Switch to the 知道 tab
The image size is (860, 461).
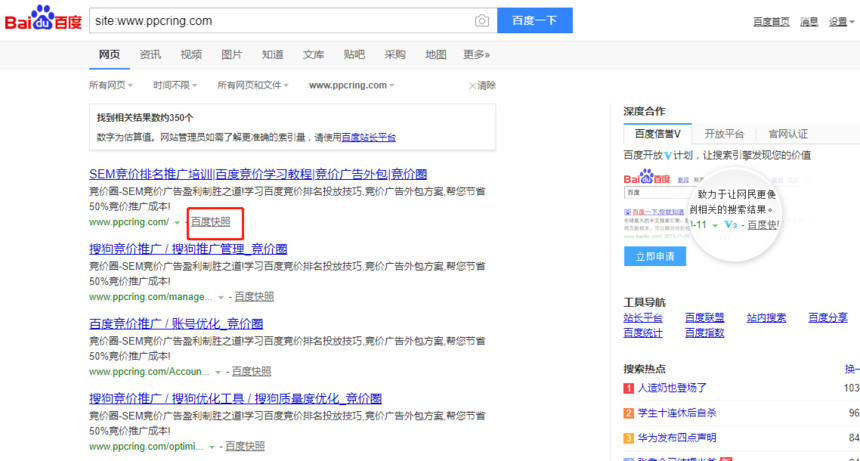click(x=273, y=54)
